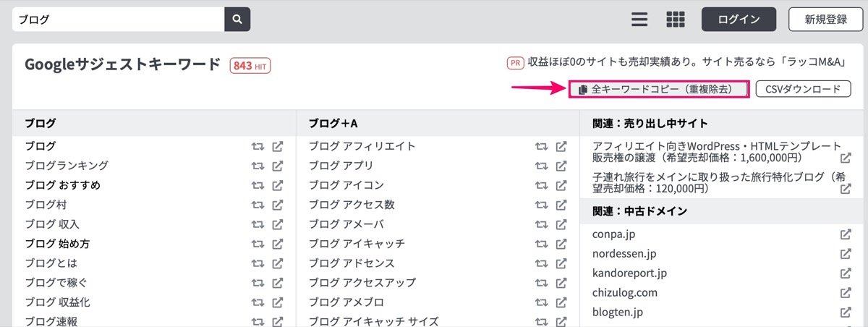Viewport: 868px width, 327px height.
Task: Open external link for ブログで稼ぐ
Action: [x=277, y=283]
